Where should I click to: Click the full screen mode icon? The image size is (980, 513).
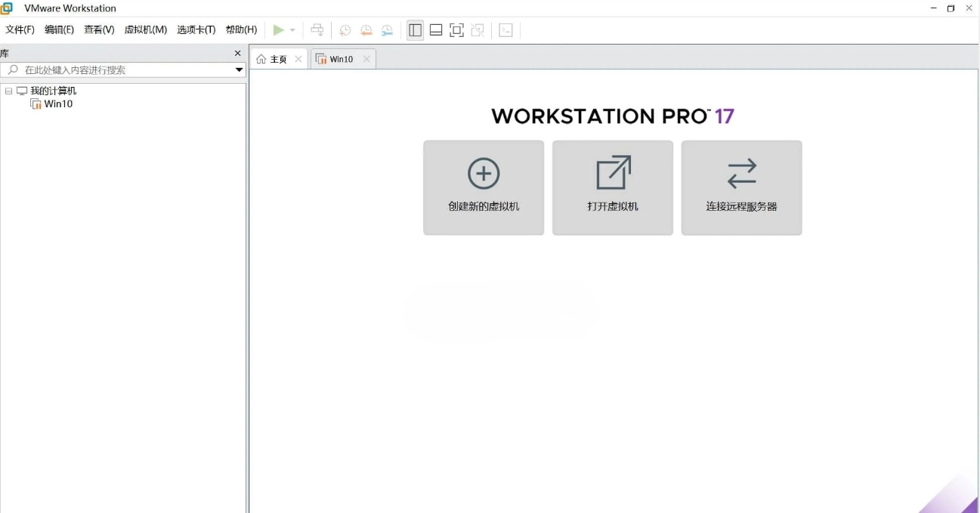point(456,30)
